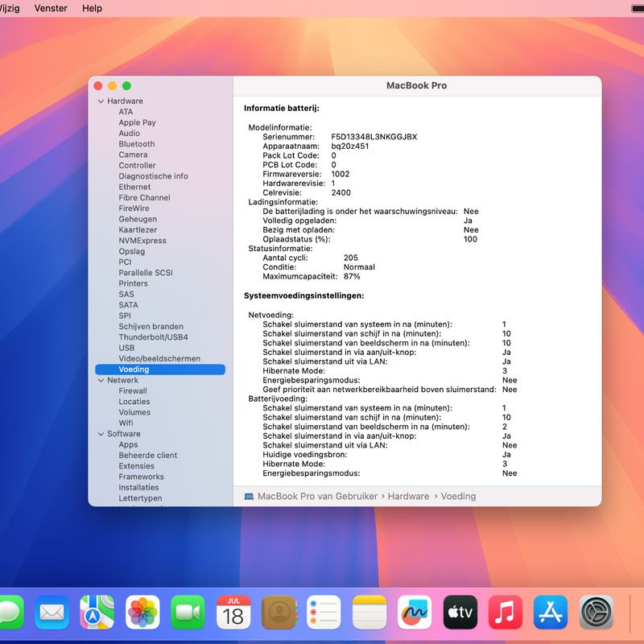
Task: Select FireWire in the sidebar
Action: [x=134, y=208]
